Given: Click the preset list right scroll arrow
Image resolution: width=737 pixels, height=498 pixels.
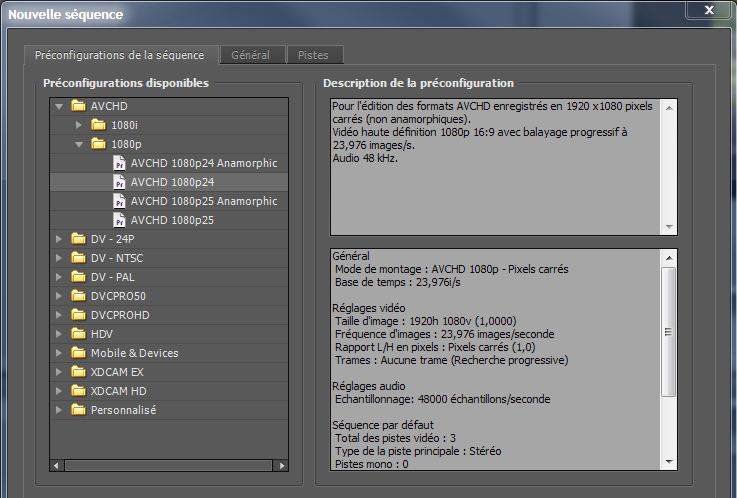Looking at the screenshot, I should 282,466.
